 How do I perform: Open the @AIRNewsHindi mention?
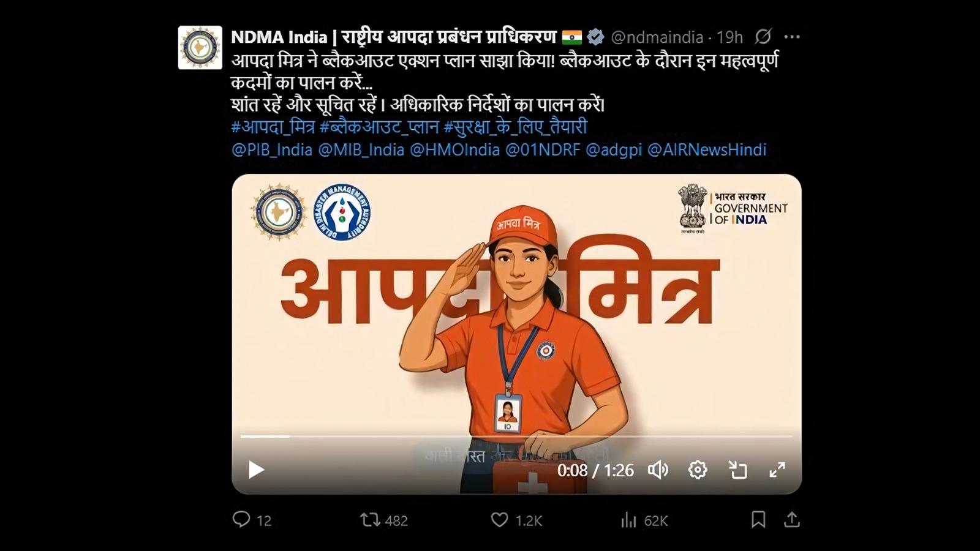click(x=707, y=150)
